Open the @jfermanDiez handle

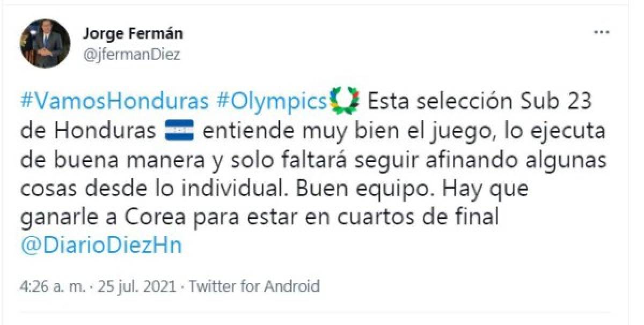tap(131, 55)
